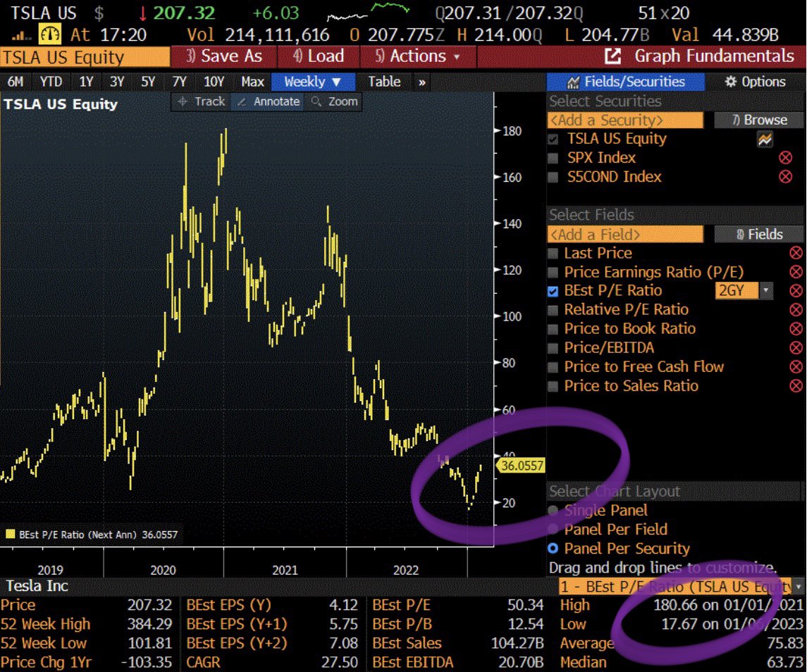The image size is (807, 672).
Task: Click the Load button
Action: tap(319, 56)
